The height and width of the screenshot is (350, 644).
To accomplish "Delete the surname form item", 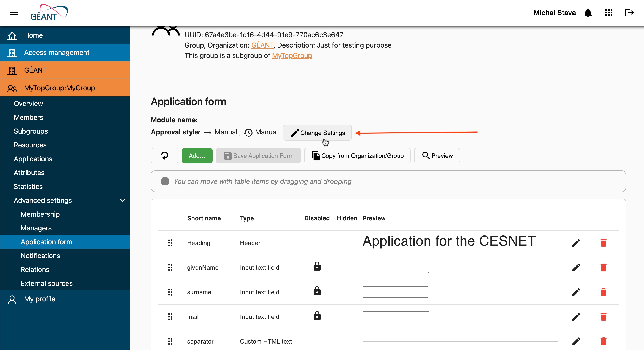I will click(603, 292).
